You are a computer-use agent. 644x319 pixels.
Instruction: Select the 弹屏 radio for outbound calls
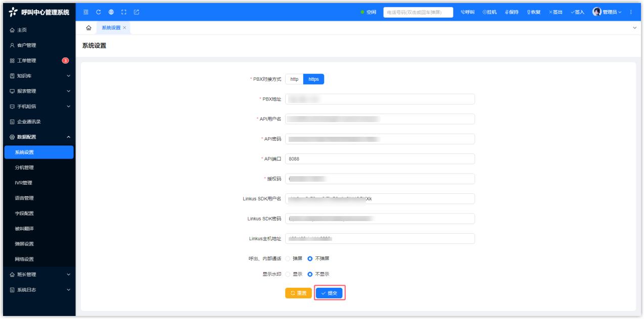(288, 258)
